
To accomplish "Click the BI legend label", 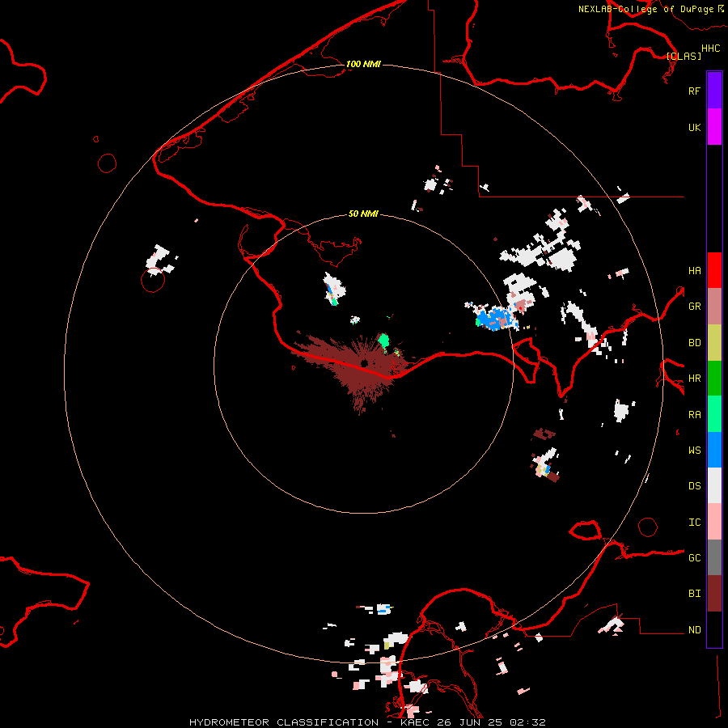I will (694, 594).
